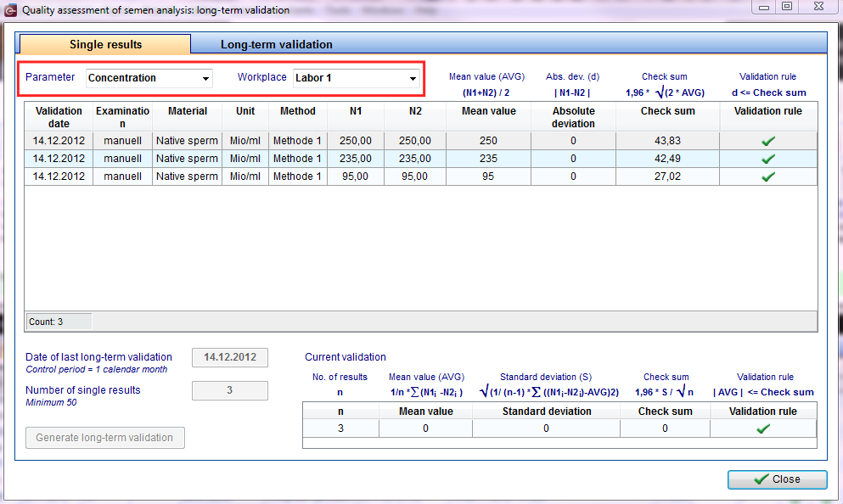Click the green checkmark in 250,00 row
The image size is (843, 504).
point(768,141)
